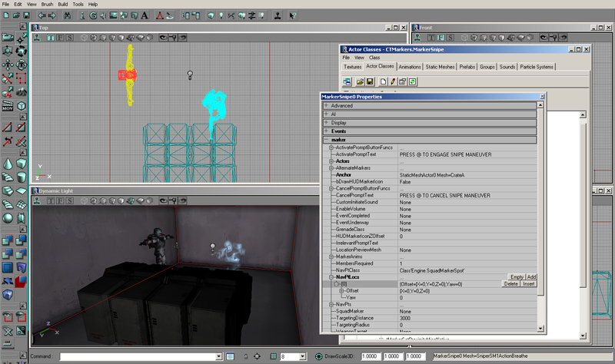This screenshot has width=615, height=364.
Task: Select the Camera Movement tool
Action: (x=8, y=38)
